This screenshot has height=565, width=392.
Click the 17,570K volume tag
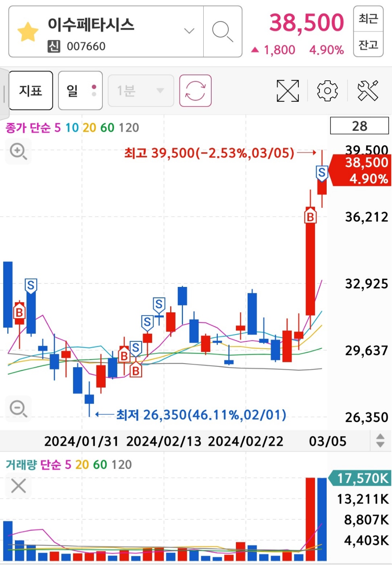[360, 478]
